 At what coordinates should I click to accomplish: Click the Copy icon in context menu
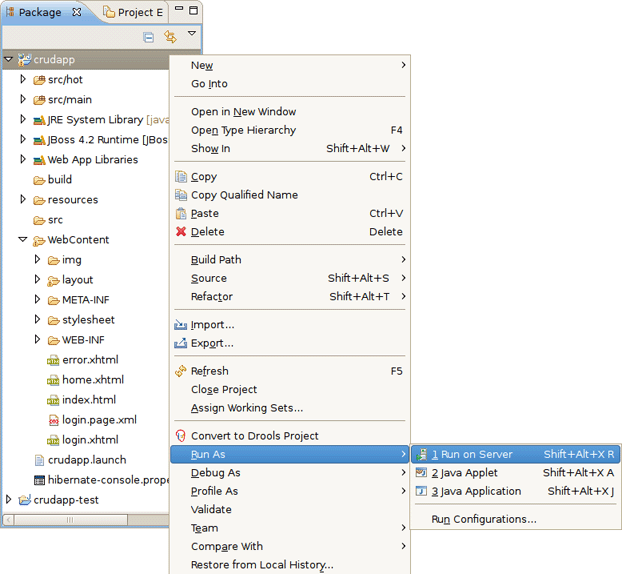[181, 177]
